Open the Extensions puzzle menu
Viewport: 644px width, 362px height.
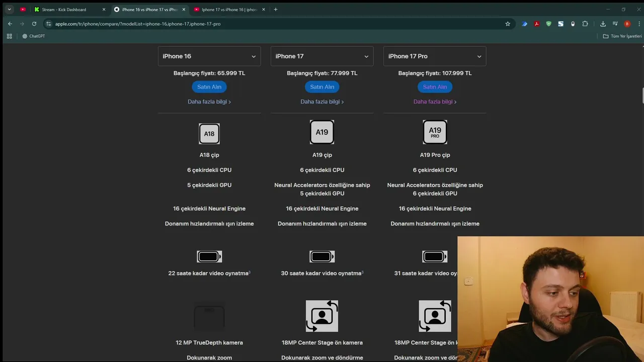coord(585,24)
